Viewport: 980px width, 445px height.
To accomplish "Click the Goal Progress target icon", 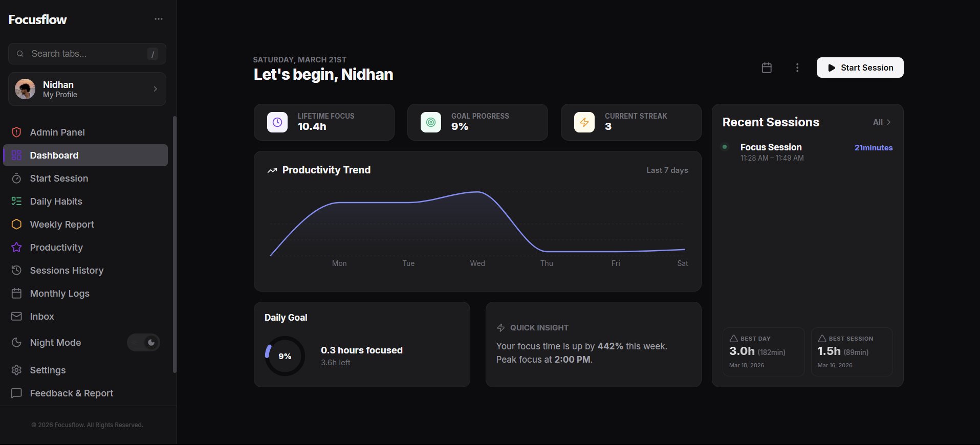I will 431,122.
